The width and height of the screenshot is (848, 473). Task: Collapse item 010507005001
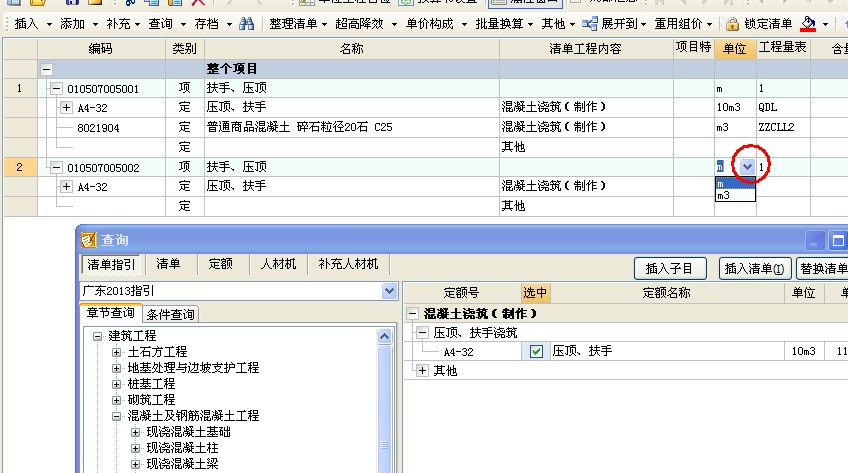click(x=56, y=89)
